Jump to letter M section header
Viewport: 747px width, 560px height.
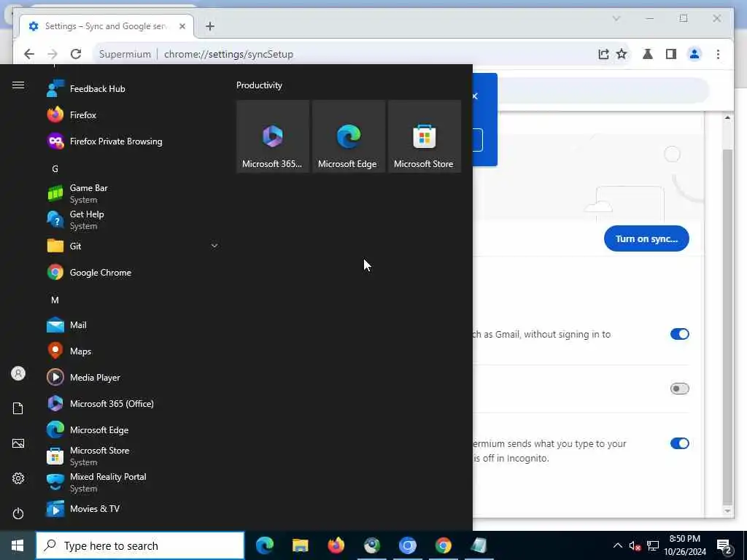click(55, 300)
